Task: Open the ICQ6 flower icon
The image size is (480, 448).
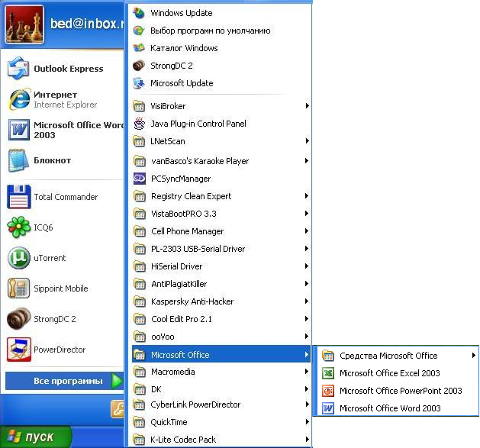Action: [x=18, y=227]
